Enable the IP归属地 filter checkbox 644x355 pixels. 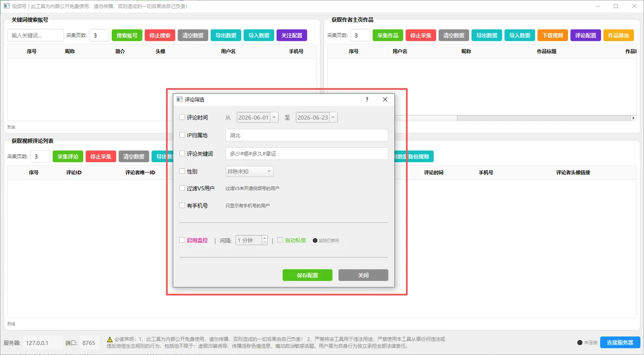182,135
